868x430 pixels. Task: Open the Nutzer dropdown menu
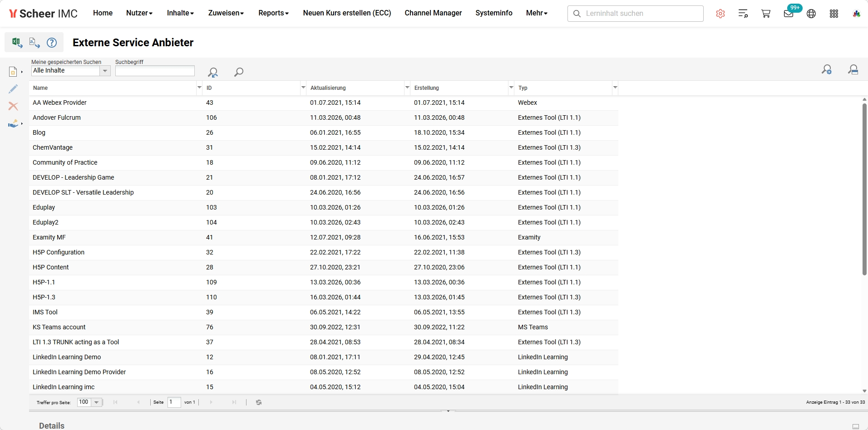coord(139,13)
